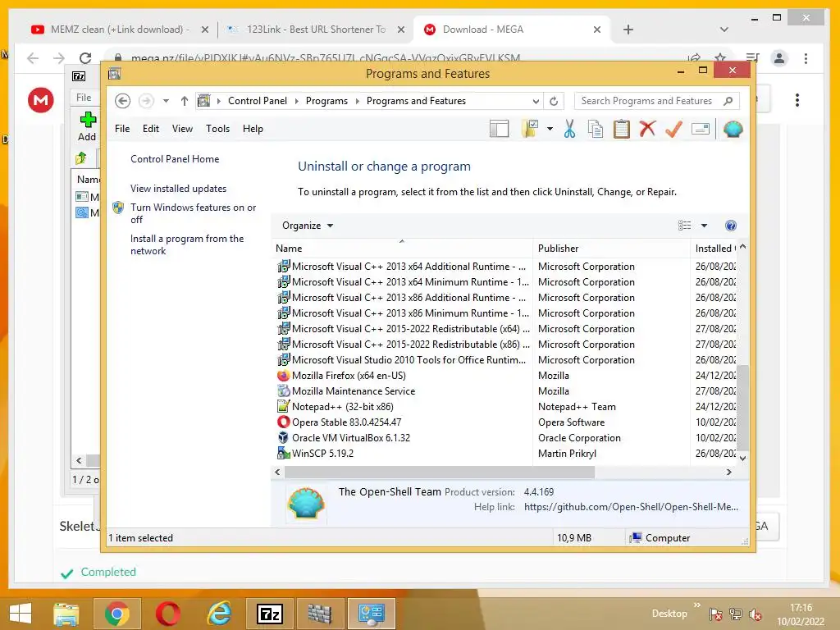This screenshot has width=840, height=630.
Task: Click the red X Delete icon
Action: pyautogui.click(x=648, y=129)
